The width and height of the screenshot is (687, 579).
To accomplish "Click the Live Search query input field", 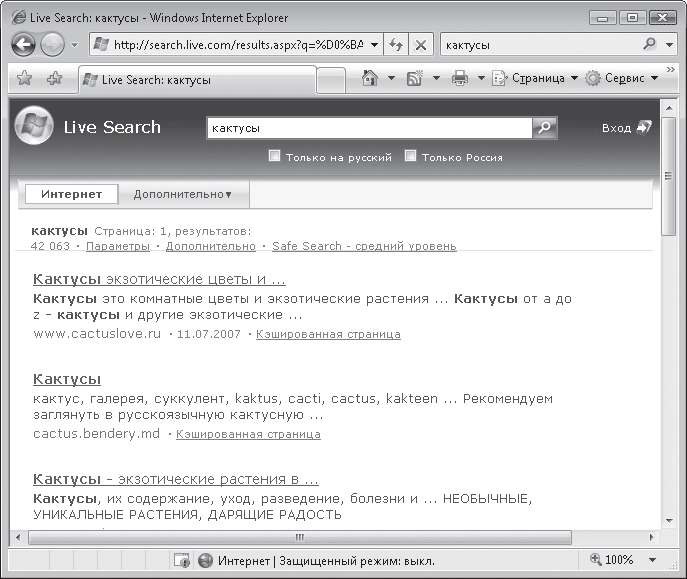I will pyautogui.click(x=368, y=128).
